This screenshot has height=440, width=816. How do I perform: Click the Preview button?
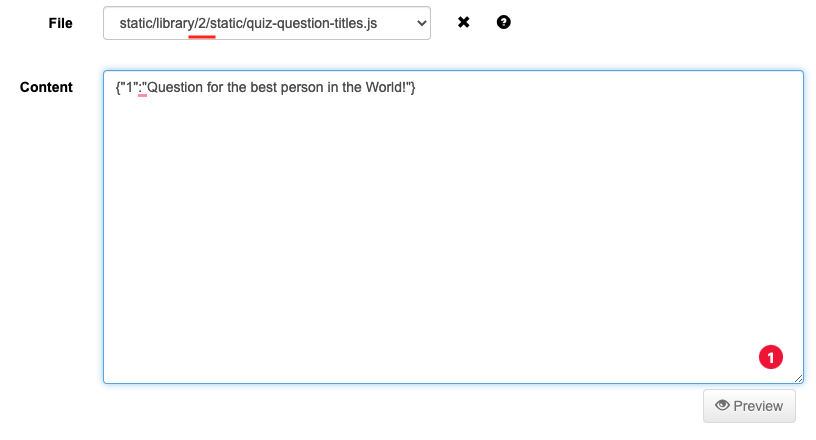(x=749, y=406)
